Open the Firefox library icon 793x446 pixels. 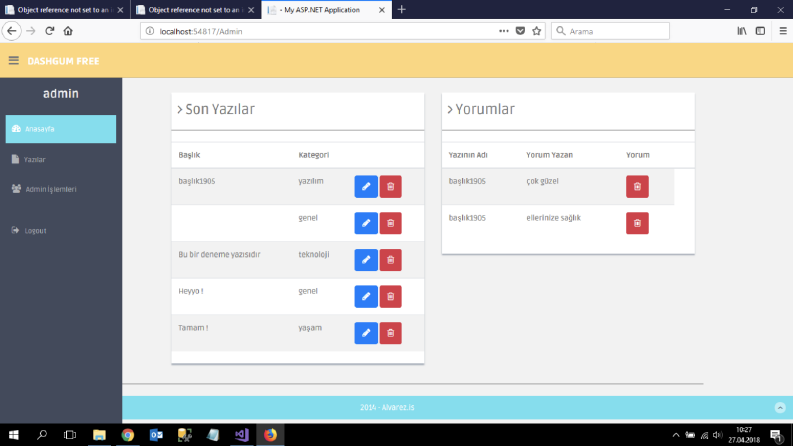coord(742,31)
